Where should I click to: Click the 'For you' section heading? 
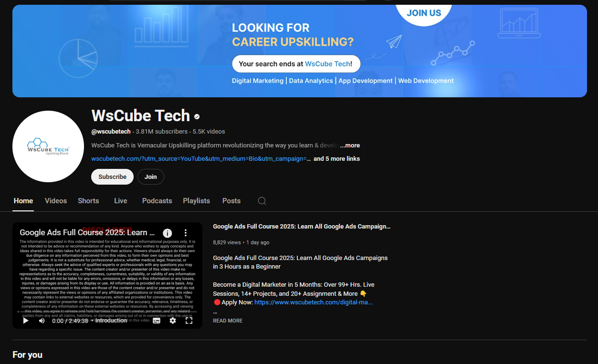click(28, 355)
